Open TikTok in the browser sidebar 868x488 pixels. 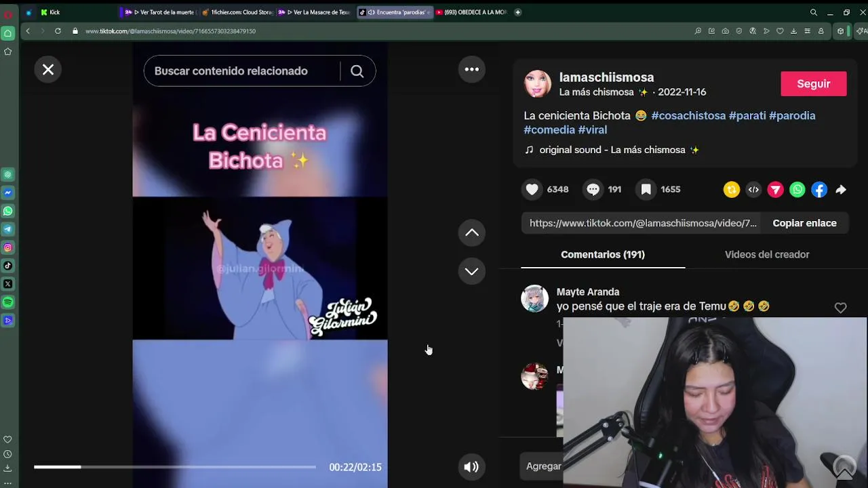(8, 266)
